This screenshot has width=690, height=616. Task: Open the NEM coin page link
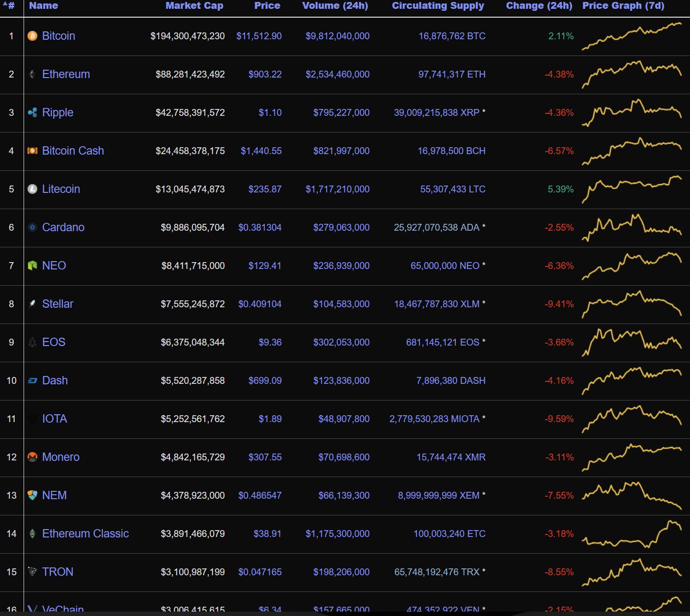click(x=55, y=495)
